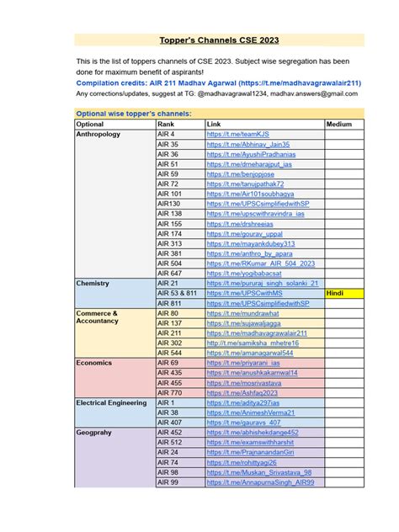This screenshot has height=532, width=399.
Task: Open the UPSCwithMS Hindi medium link
Action: (x=244, y=293)
